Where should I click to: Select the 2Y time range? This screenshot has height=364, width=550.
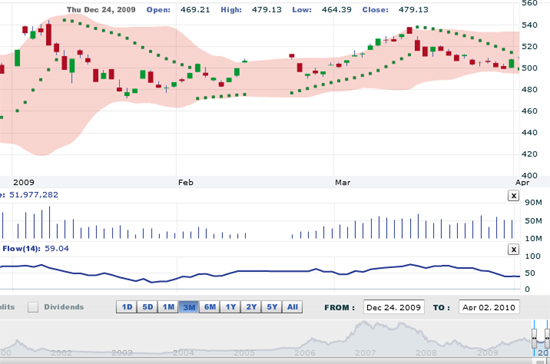click(x=251, y=307)
